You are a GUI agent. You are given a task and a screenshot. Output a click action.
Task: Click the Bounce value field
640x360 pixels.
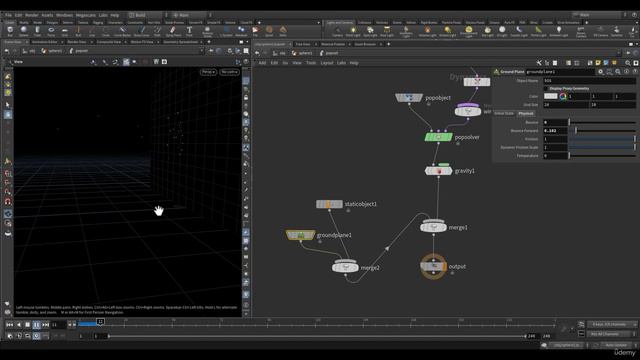pos(555,122)
